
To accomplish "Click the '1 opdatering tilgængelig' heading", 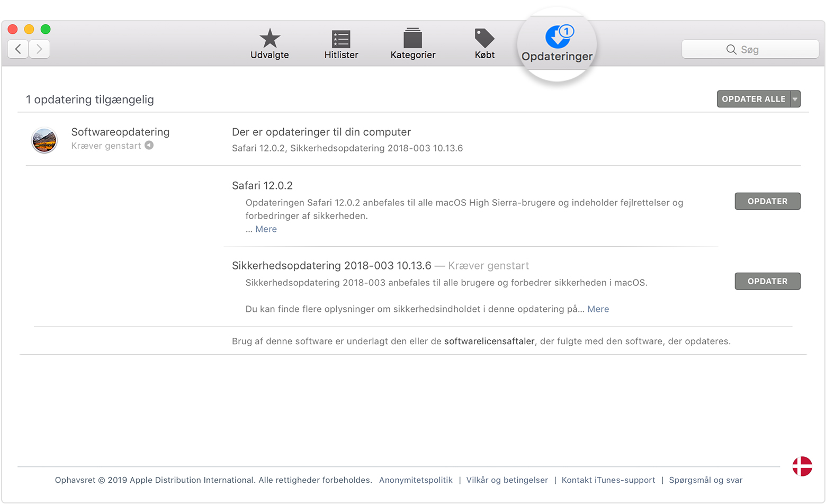I will (x=90, y=100).
